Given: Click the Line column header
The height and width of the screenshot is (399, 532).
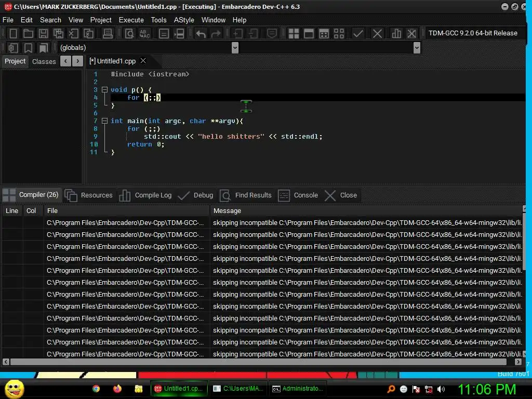Looking at the screenshot, I should 12,211.
